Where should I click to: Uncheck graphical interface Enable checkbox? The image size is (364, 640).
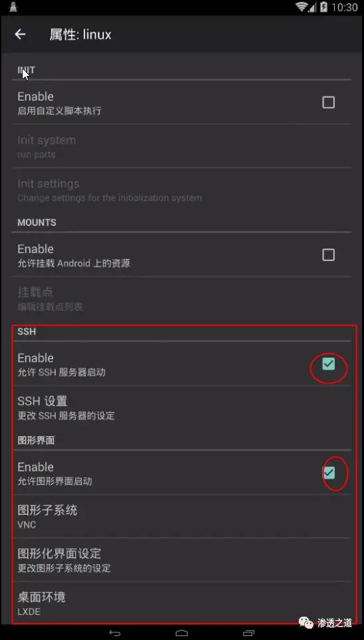329,473
